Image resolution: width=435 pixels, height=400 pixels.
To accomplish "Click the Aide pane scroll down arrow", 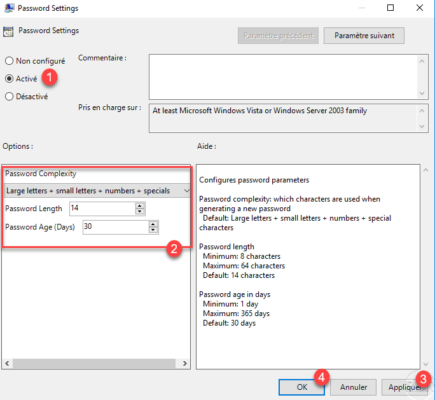I will tap(425, 364).
